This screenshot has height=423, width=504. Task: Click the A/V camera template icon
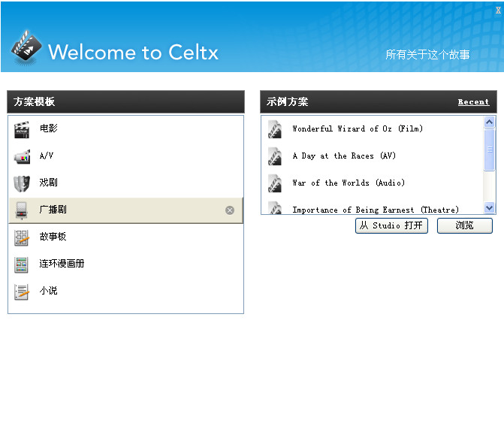point(21,156)
